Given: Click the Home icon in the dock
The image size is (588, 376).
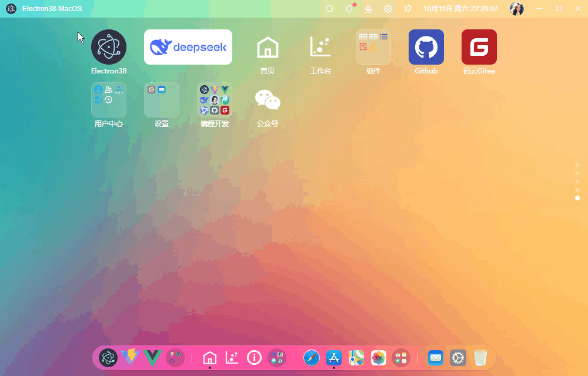Looking at the screenshot, I should coord(210,358).
